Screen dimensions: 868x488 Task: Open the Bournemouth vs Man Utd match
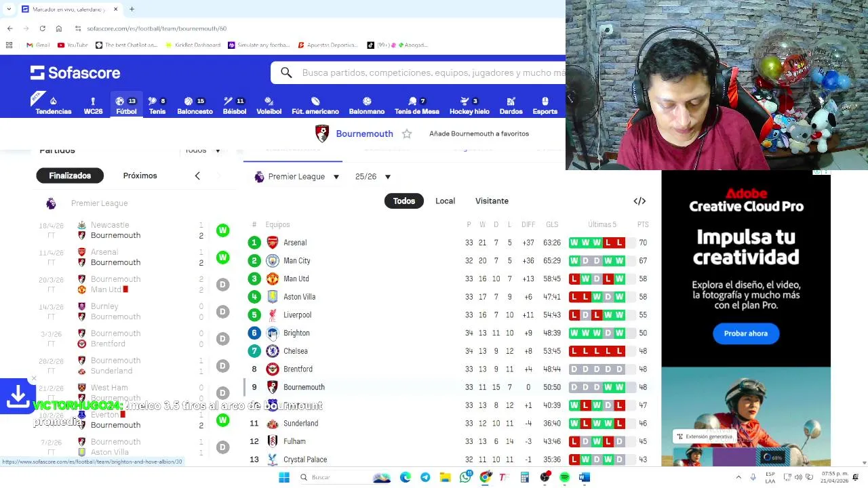tap(134, 284)
